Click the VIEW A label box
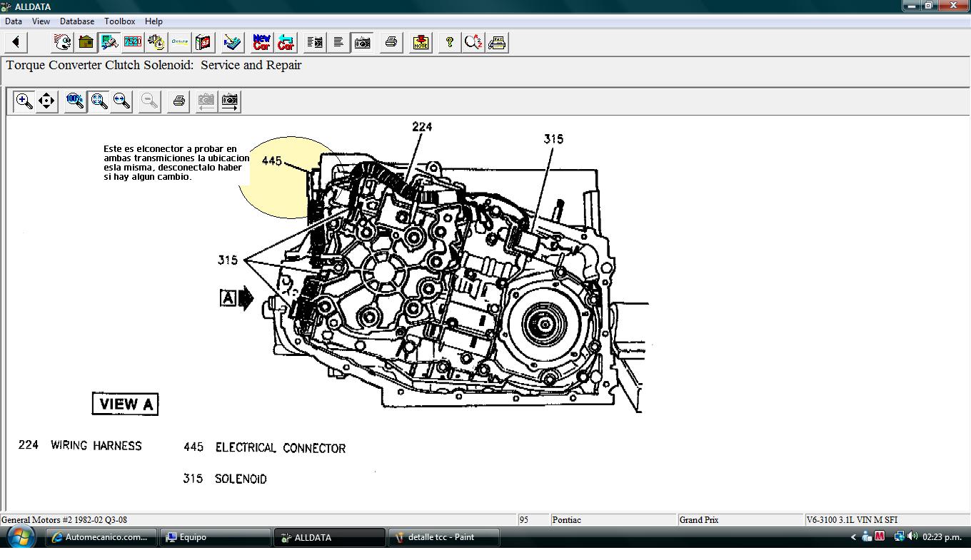 pos(125,404)
